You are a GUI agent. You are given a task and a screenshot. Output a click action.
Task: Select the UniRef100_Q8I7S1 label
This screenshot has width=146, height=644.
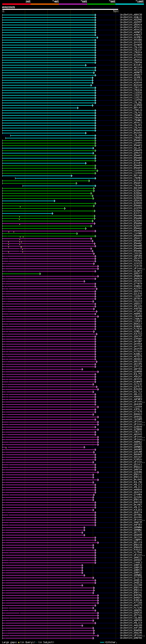point(131,533)
